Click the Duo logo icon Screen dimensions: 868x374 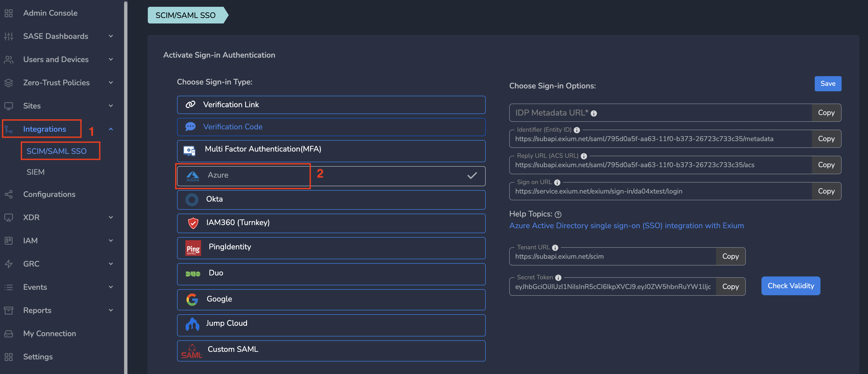coord(193,274)
